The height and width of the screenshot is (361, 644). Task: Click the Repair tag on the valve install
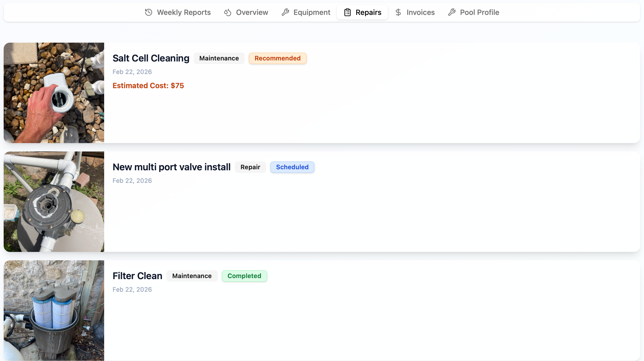250,167
